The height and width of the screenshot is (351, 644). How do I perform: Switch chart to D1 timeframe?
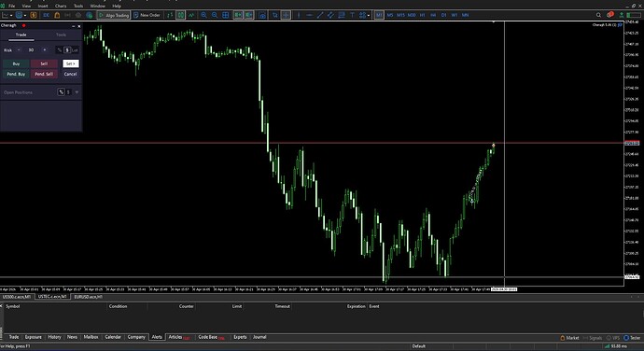[443, 15]
